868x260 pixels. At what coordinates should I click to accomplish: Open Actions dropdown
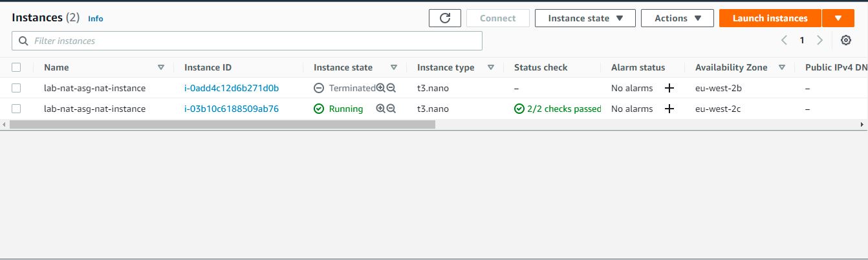point(677,18)
